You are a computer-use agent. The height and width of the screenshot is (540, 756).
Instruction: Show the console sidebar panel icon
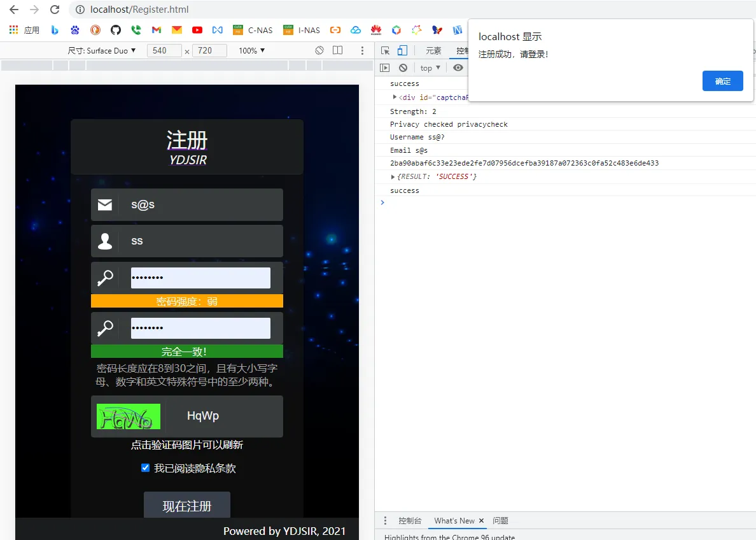click(x=384, y=68)
